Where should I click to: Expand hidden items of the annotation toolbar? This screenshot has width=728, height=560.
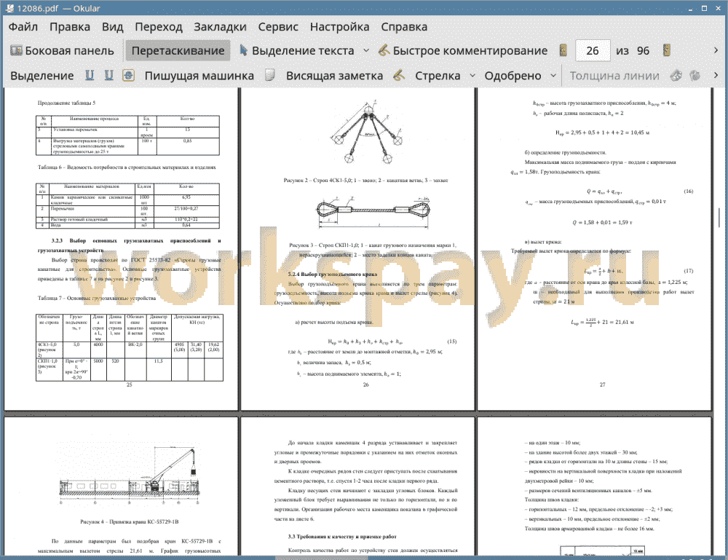pyautogui.click(x=716, y=76)
